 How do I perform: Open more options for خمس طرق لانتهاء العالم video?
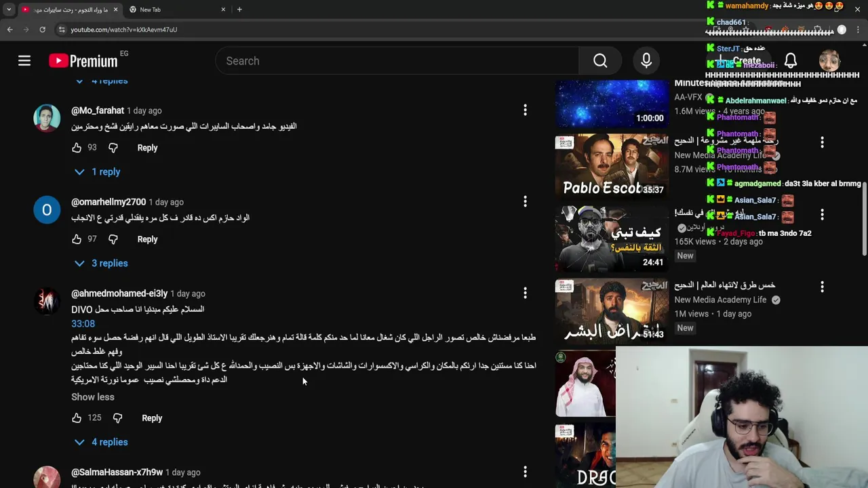pyautogui.click(x=822, y=287)
